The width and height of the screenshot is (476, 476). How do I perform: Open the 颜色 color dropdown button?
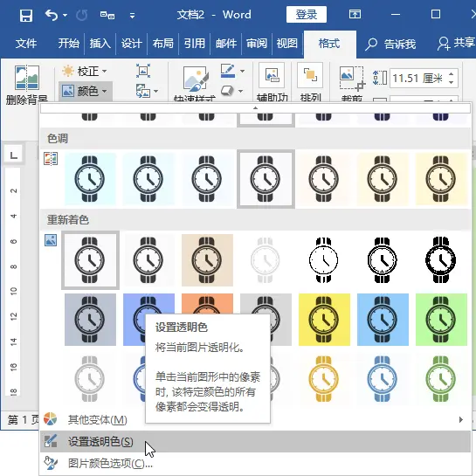[x=85, y=91]
